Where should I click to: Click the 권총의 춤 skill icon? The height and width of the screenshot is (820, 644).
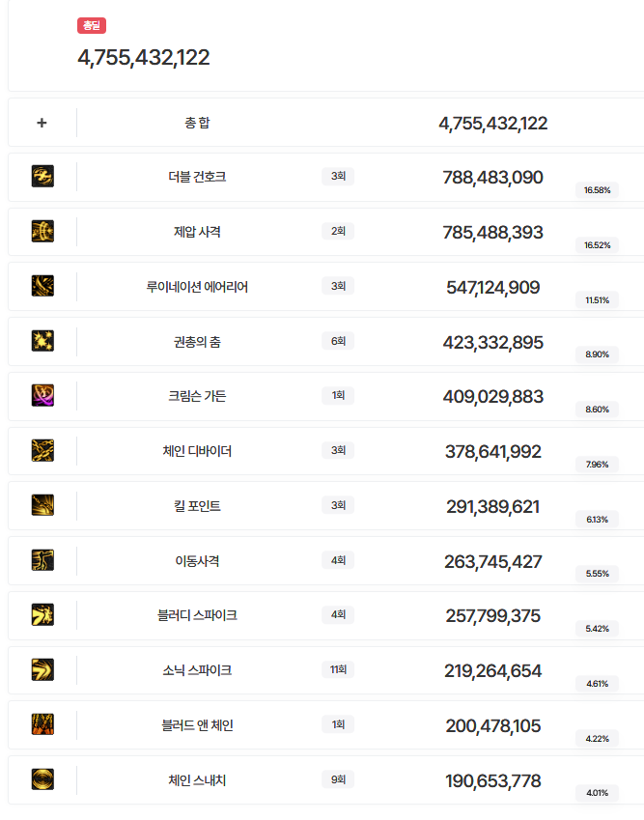point(42,341)
